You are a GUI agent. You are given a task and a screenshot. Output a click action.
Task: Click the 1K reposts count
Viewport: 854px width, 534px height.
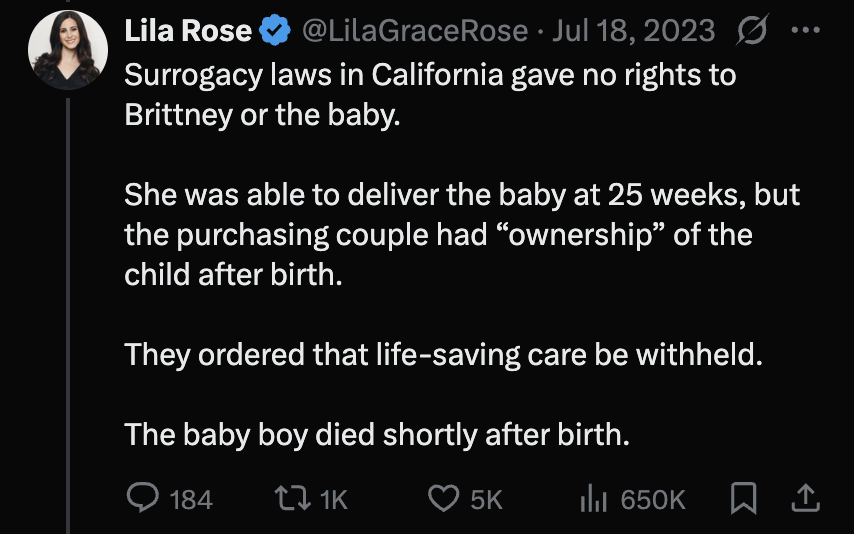333,499
